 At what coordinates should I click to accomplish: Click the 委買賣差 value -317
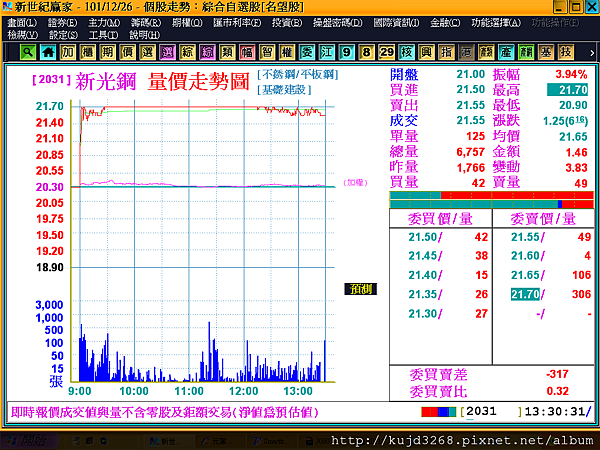tap(557, 374)
